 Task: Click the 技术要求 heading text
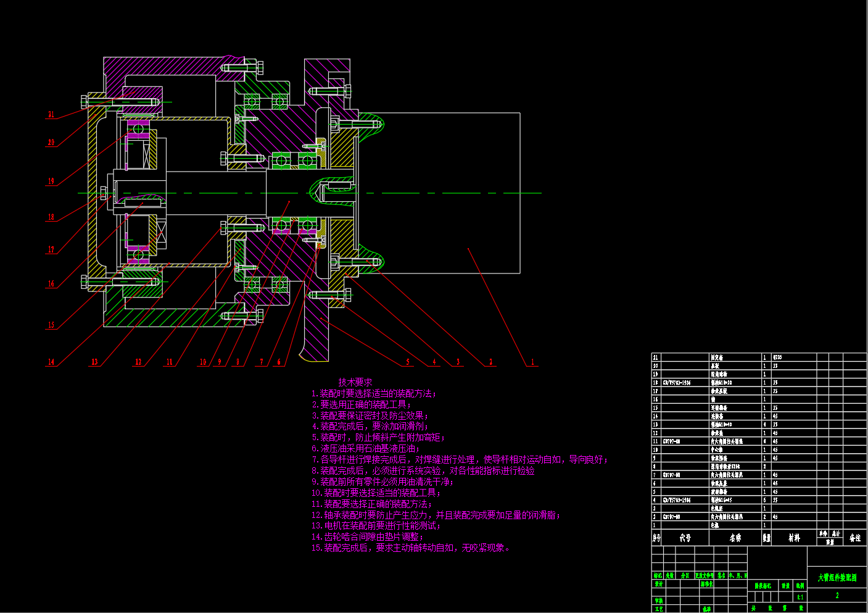355,382
